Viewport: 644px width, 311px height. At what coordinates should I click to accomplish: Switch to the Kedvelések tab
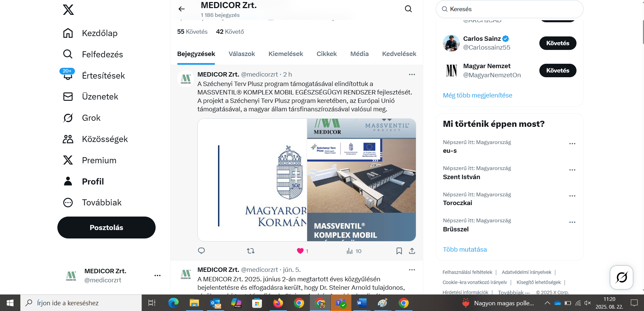coord(399,54)
